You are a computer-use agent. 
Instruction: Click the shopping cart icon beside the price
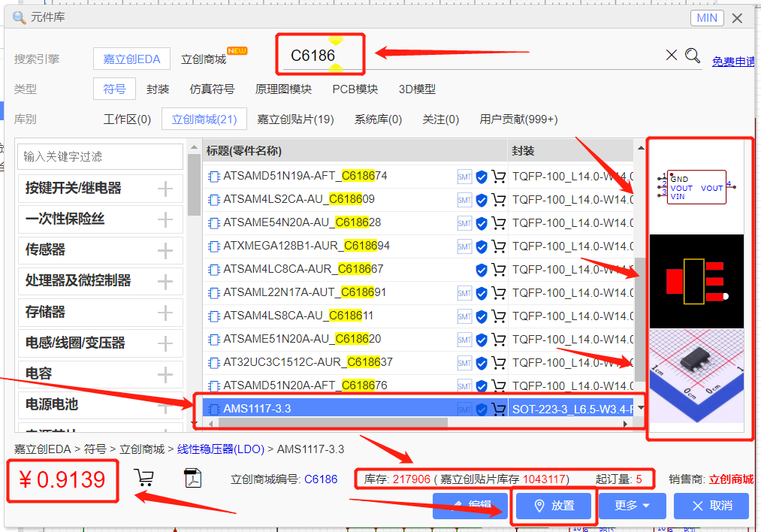pos(143,478)
